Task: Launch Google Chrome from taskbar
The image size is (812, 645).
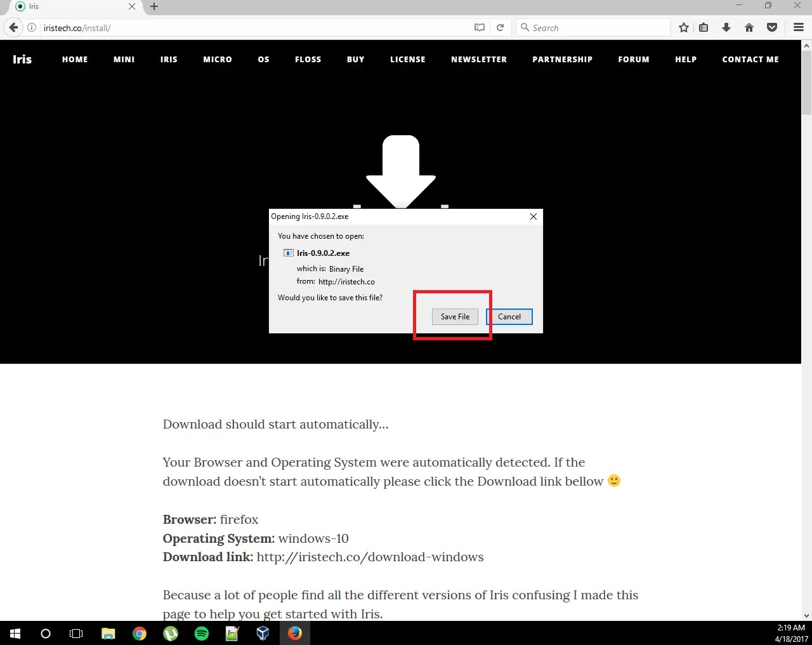Action: (x=140, y=633)
